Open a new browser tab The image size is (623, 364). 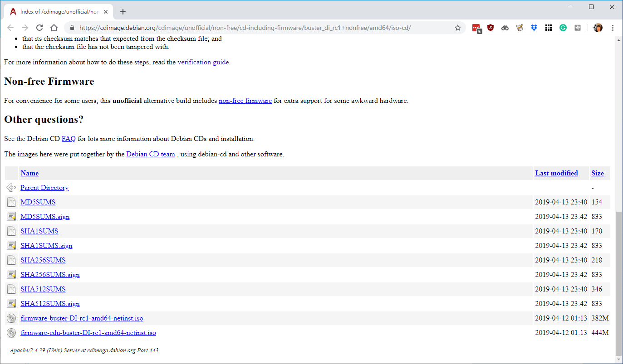[x=123, y=12]
